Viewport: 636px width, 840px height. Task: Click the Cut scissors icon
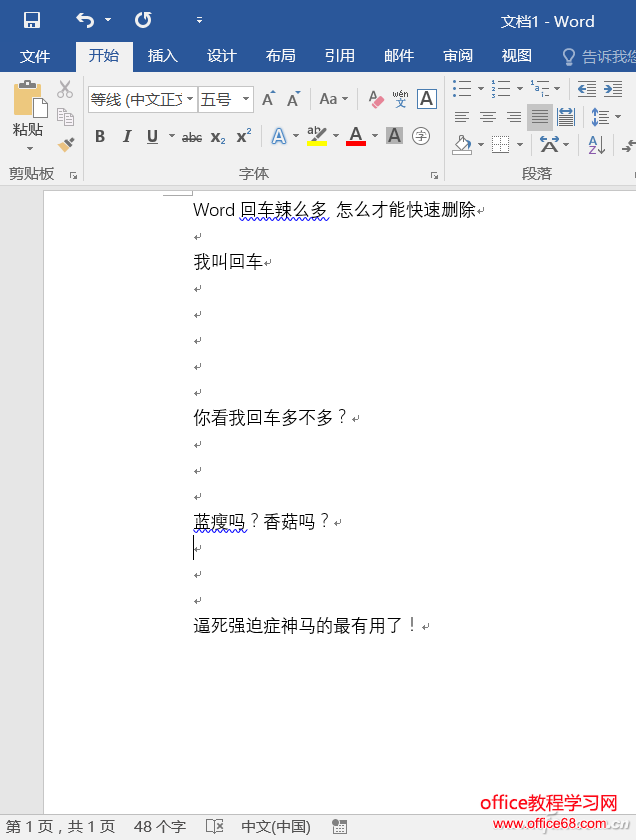click(66, 90)
